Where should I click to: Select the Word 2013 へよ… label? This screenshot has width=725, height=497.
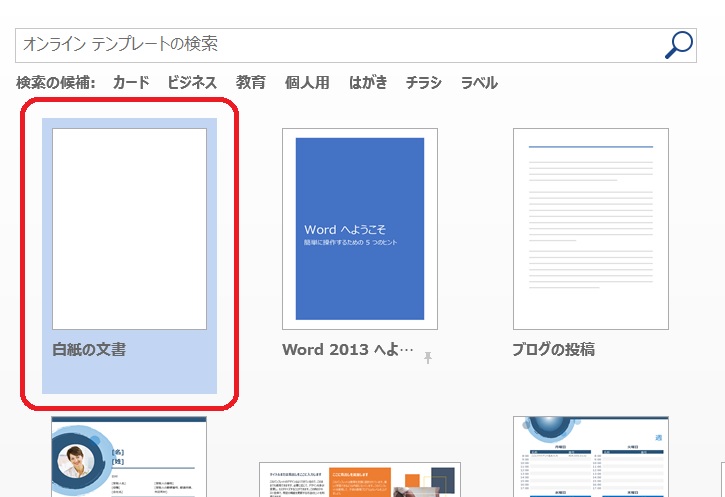[348, 350]
